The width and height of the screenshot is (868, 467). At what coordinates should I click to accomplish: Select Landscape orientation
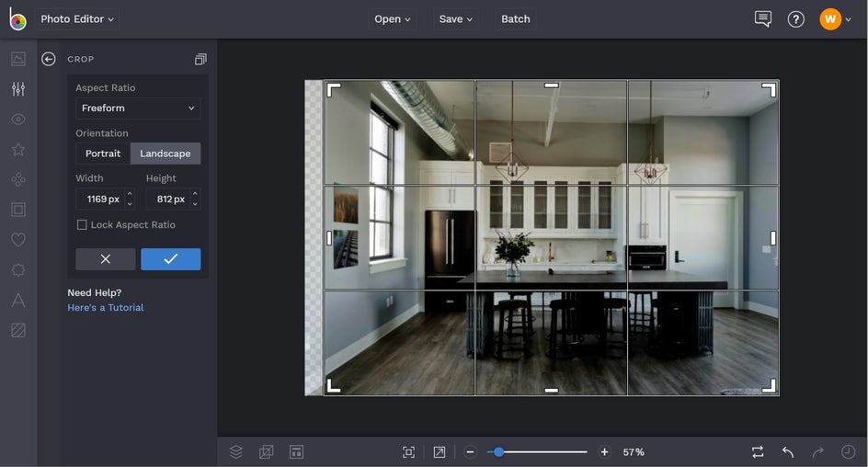[x=166, y=154]
